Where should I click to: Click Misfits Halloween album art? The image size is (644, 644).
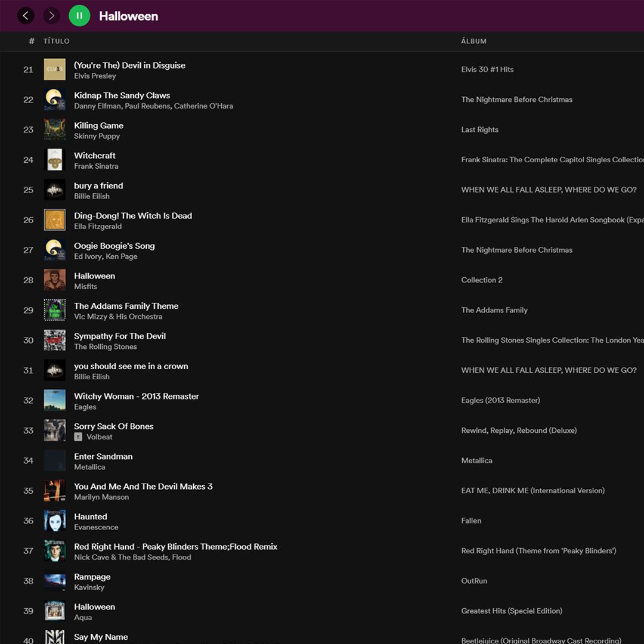click(x=55, y=280)
